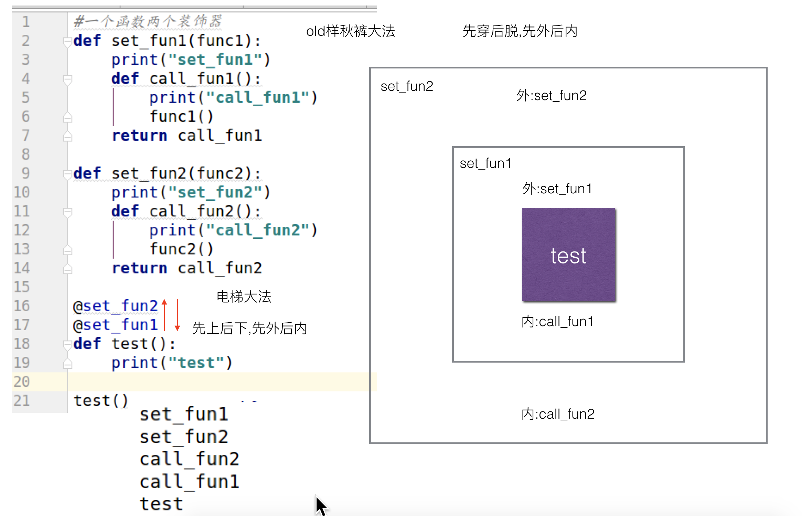The width and height of the screenshot is (812, 516).
Task: Click set_fun1 label in inner box corner
Action: [x=485, y=163]
